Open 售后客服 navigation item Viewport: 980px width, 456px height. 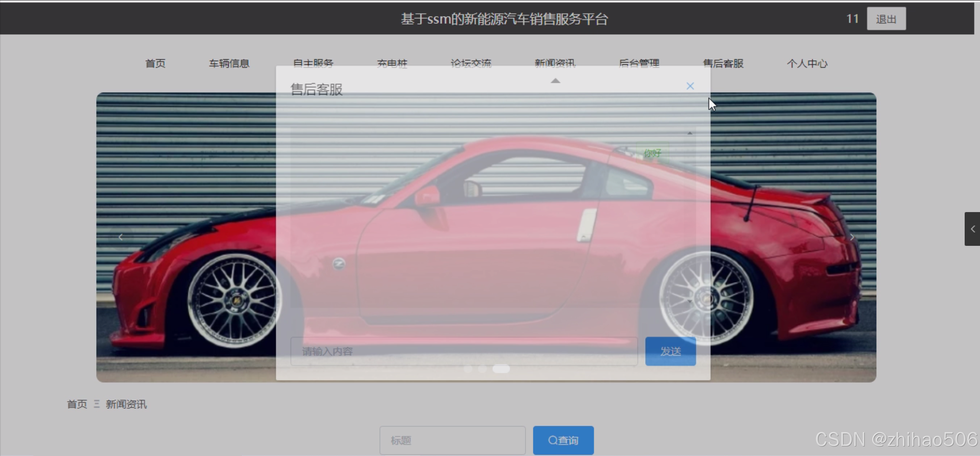723,63
